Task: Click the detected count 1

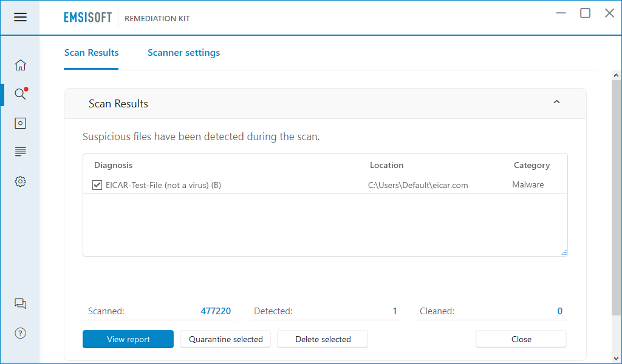Action: (x=395, y=311)
